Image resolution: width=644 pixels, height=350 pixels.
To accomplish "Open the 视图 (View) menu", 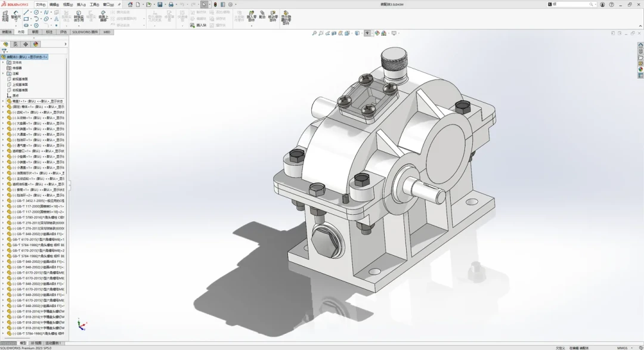I will pos(68,5).
